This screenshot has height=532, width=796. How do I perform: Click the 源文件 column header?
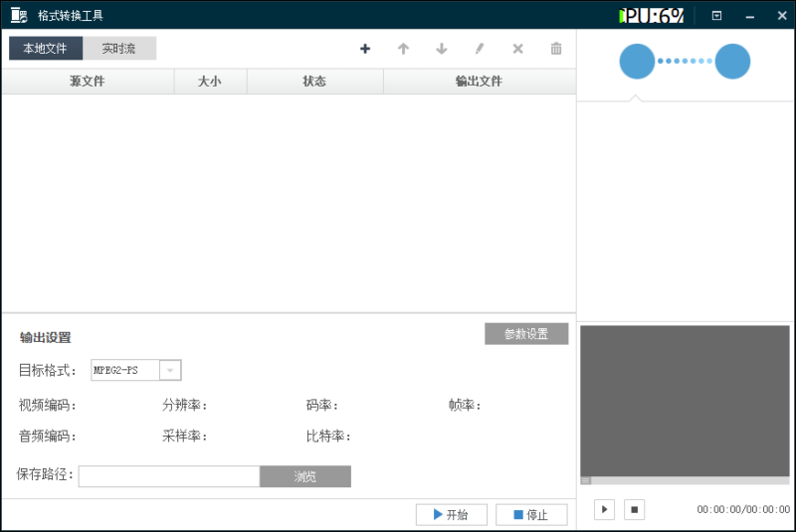(88, 82)
